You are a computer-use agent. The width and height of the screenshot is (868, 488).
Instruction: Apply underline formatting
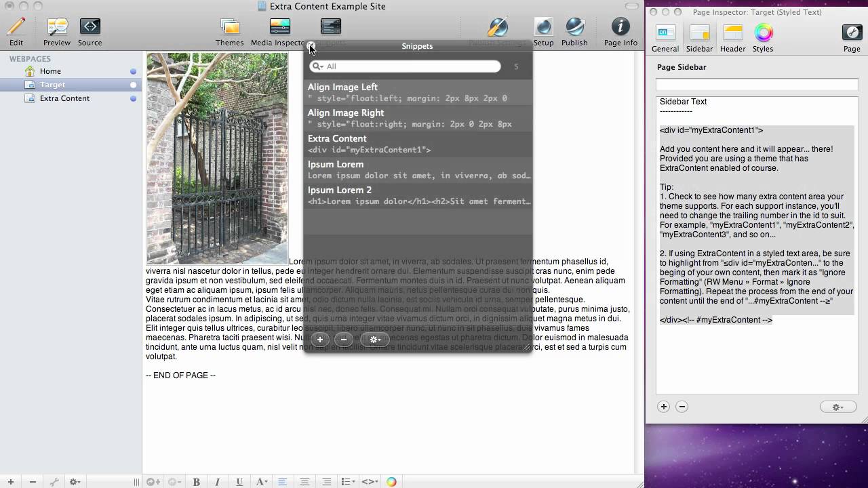click(239, 482)
